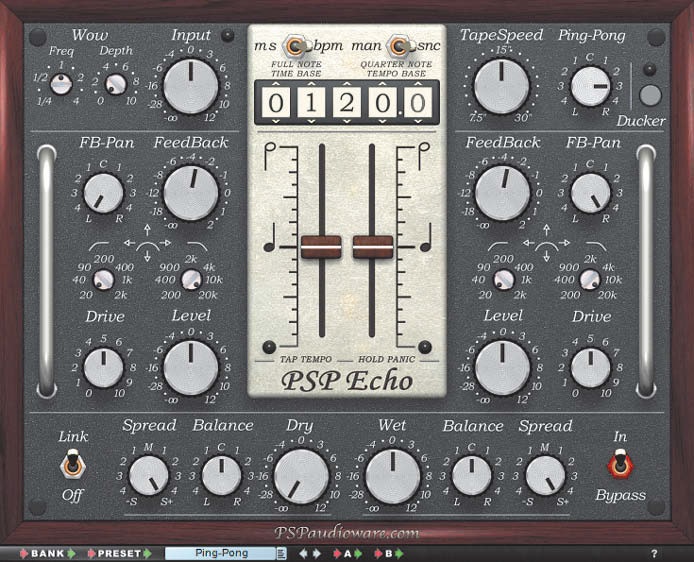The width and height of the screenshot is (694, 562).
Task: Click the green arrow right of BANK
Action: [71, 553]
